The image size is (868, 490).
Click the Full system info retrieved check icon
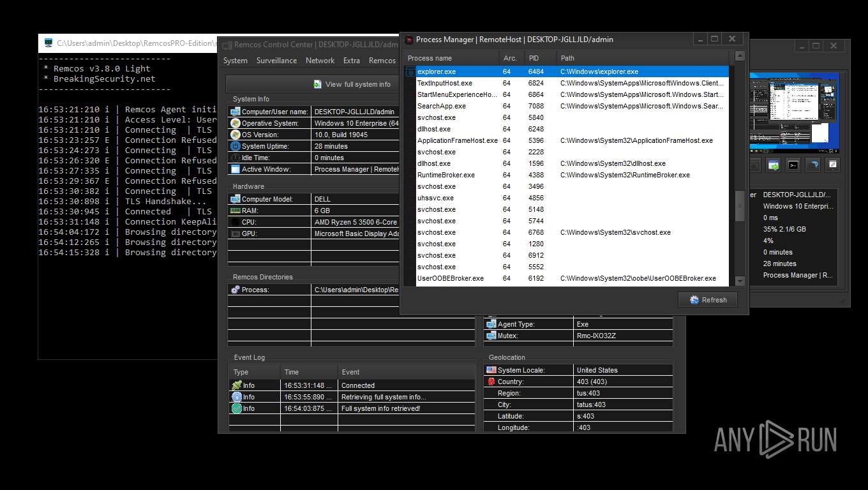point(237,408)
